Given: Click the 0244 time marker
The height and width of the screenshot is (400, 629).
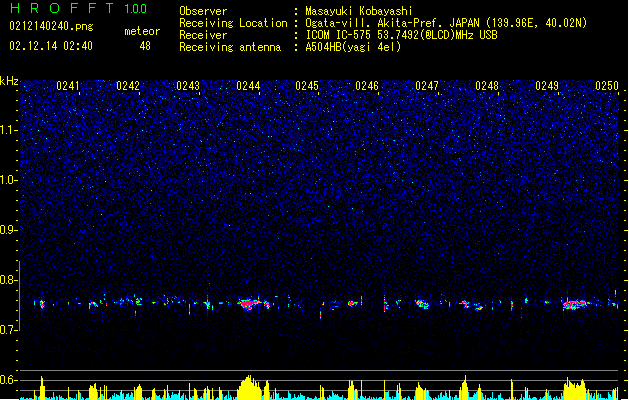Looking at the screenshot, I should [248, 86].
